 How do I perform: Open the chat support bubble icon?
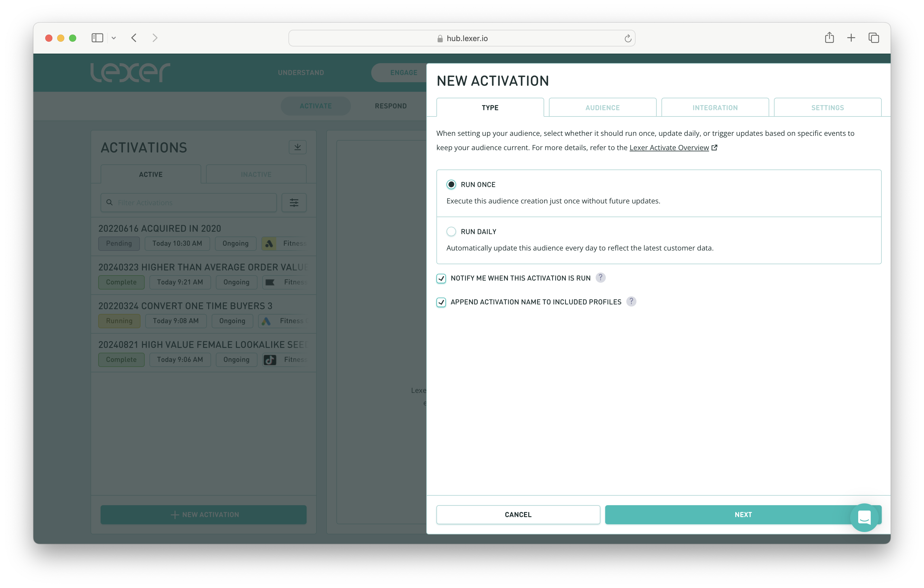coord(864,518)
